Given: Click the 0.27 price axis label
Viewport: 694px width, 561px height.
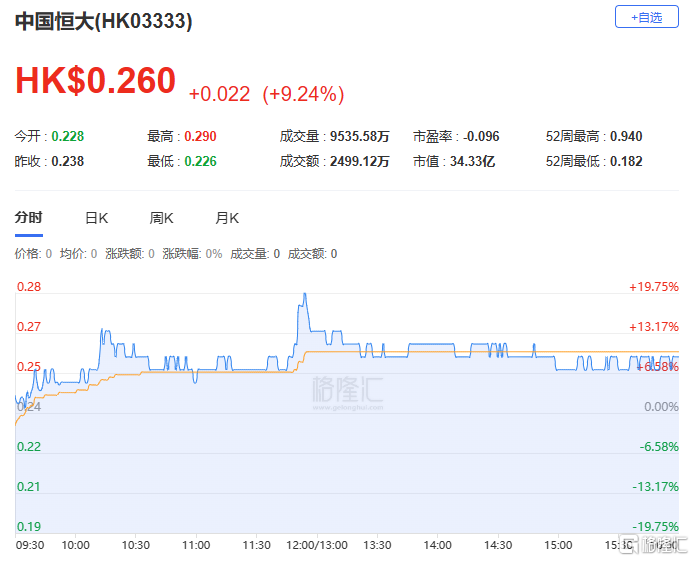Looking at the screenshot, I should click(29, 327).
